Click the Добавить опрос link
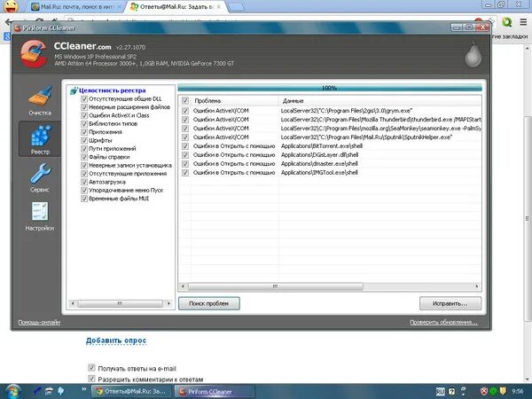This screenshot has height=399, width=532. (x=116, y=340)
